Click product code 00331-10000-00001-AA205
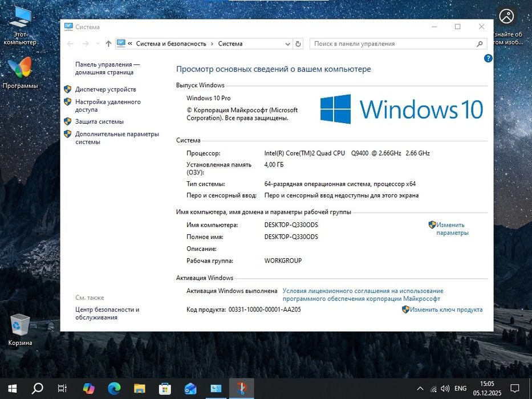Image resolution: width=532 pixels, height=399 pixels. [265, 310]
